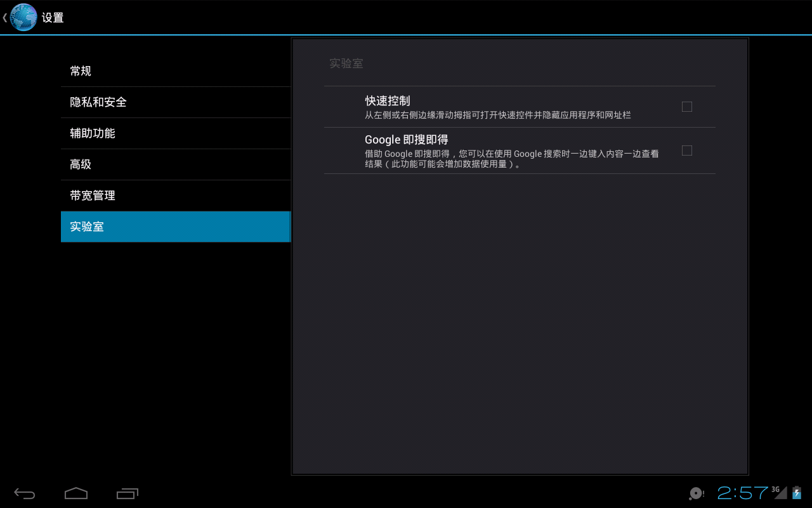
Task: Click the 快速控制 description text
Action: click(x=498, y=116)
